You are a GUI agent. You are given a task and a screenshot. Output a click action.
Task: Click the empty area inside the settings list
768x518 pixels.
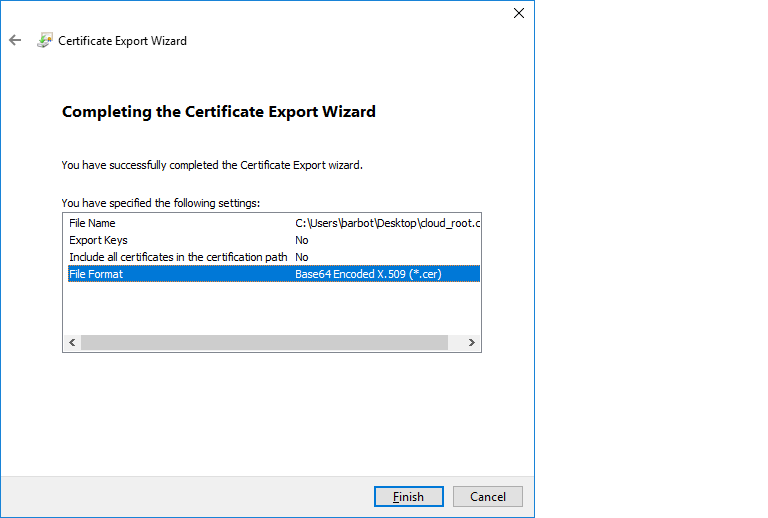tap(270, 308)
